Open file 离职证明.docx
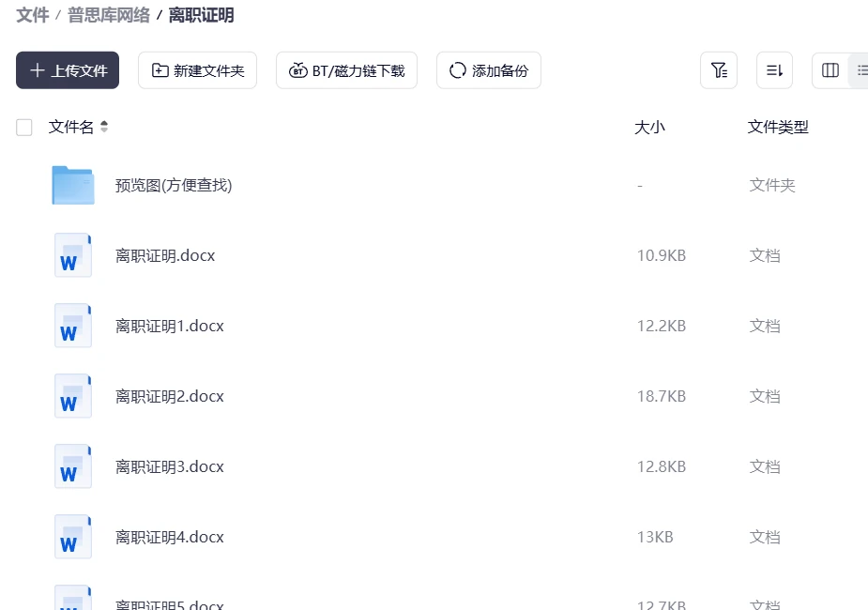868x610 pixels. pyautogui.click(x=165, y=255)
